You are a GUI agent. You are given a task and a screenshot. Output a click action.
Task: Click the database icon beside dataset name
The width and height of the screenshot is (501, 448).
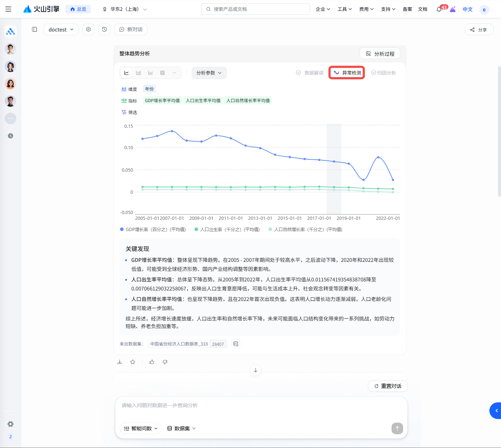(236, 344)
